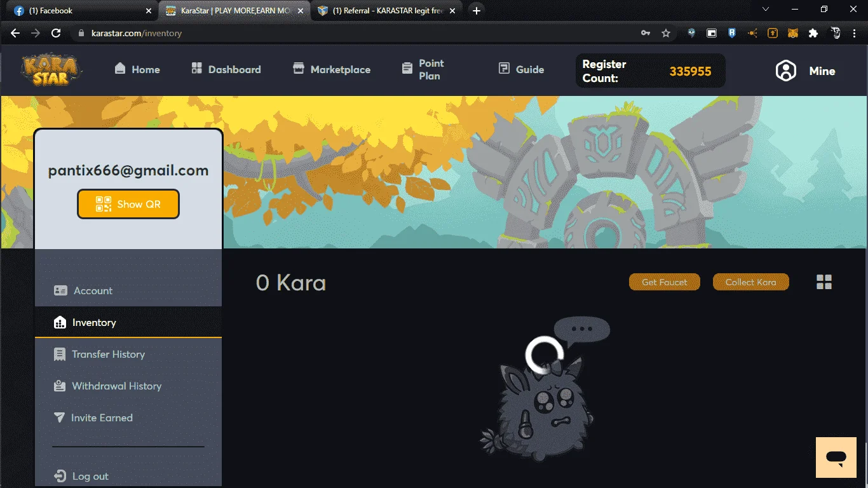Image resolution: width=868 pixels, height=488 pixels.
Task: Open the orange network-node extension
Action: coord(752,33)
